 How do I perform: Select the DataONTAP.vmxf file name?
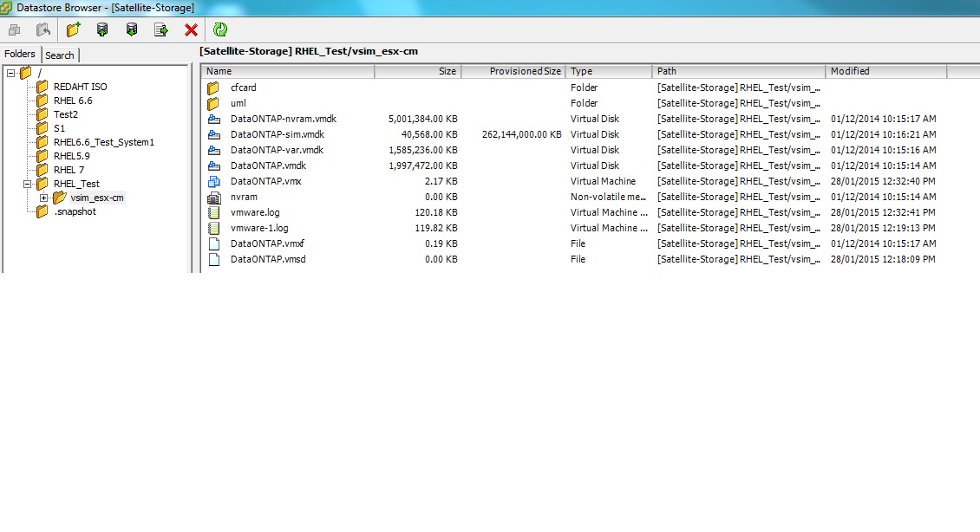267,243
